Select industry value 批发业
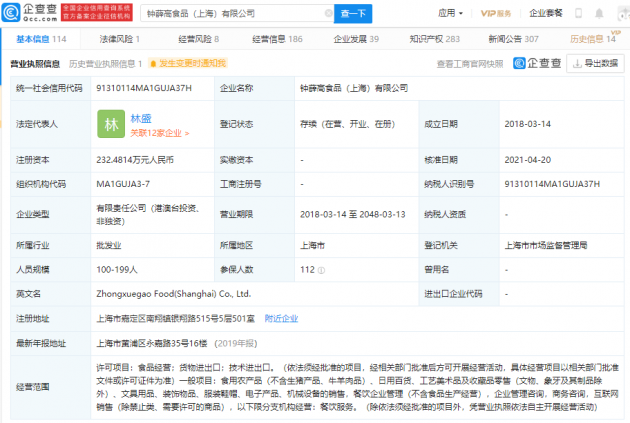 (x=108, y=245)
